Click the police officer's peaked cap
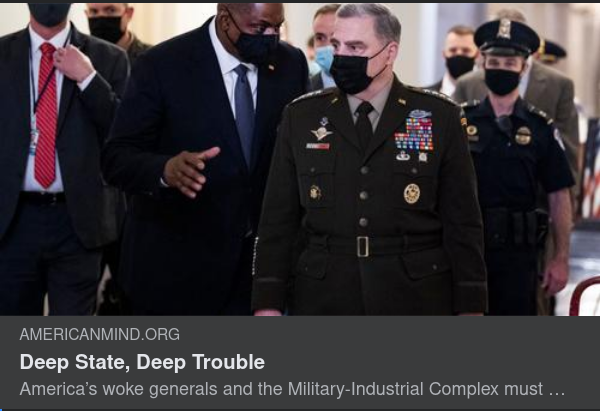This screenshot has height=411, width=600. pos(507,38)
